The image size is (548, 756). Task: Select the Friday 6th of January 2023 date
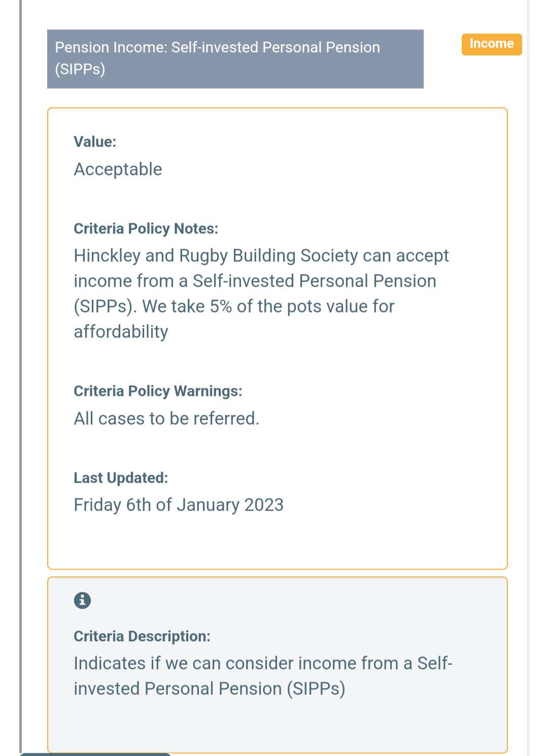click(x=179, y=505)
